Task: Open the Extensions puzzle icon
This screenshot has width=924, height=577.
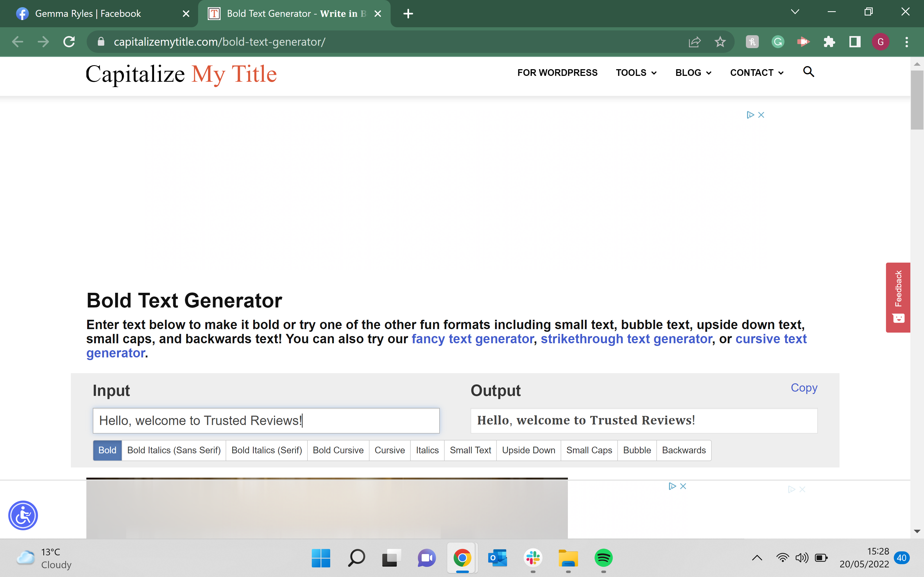Action: click(829, 42)
